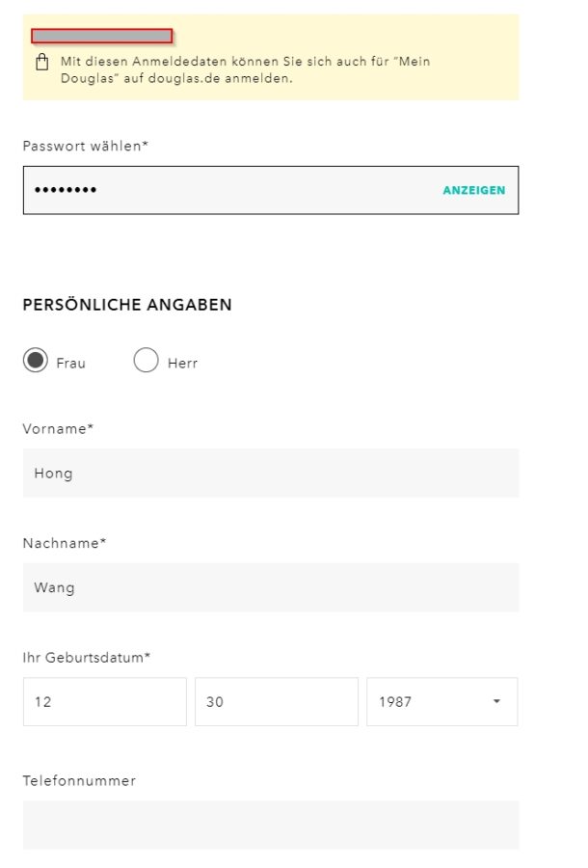Select the Herr radio button
The image size is (588, 868).
(x=146, y=361)
